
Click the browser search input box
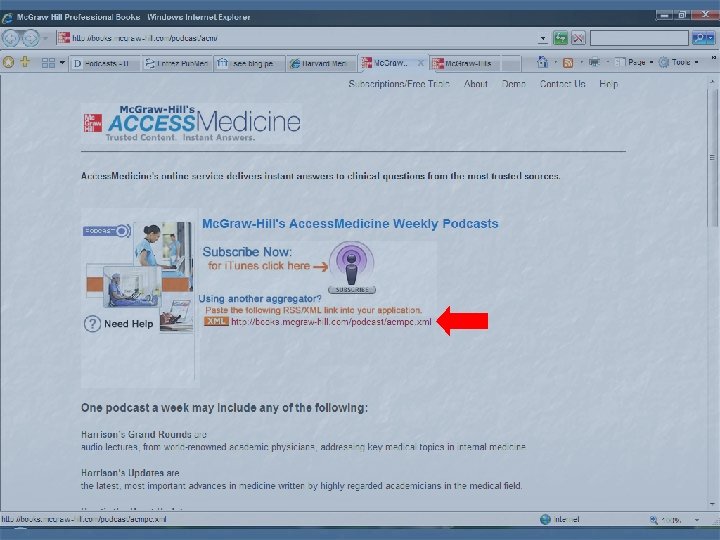click(x=639, y=38)
